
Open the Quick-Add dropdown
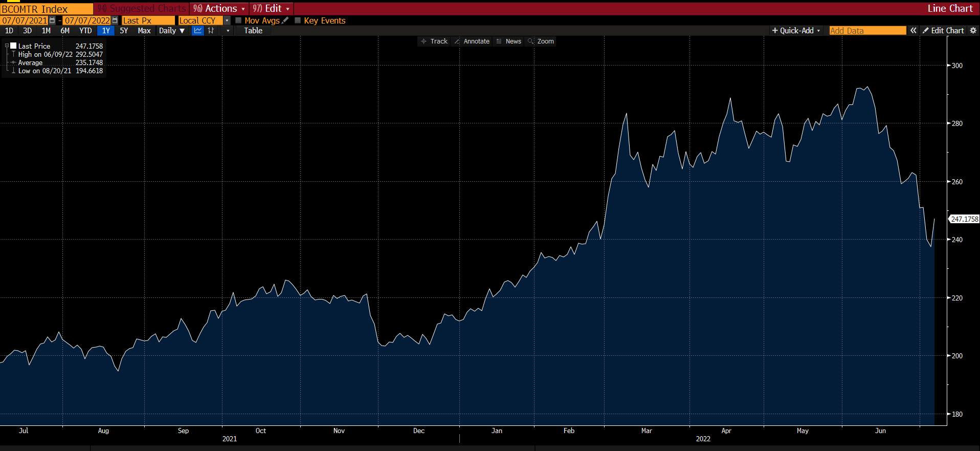click(796, 31)
